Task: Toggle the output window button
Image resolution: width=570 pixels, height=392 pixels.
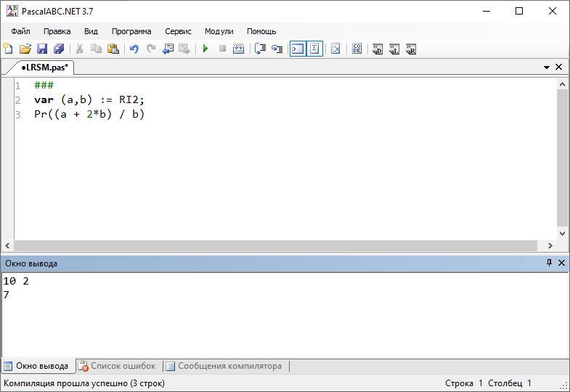Action: click(x=298, y=49)
